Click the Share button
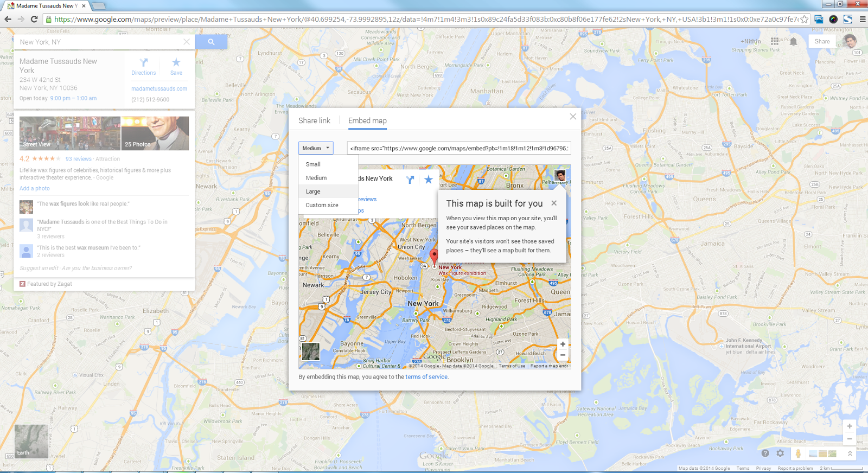868x473 pixels. tap(822, 41)
